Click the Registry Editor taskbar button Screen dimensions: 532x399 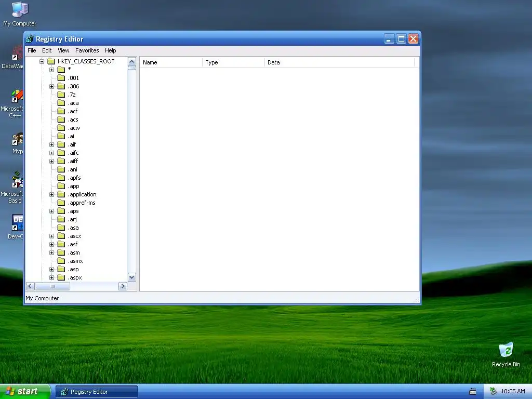(96, 392)
